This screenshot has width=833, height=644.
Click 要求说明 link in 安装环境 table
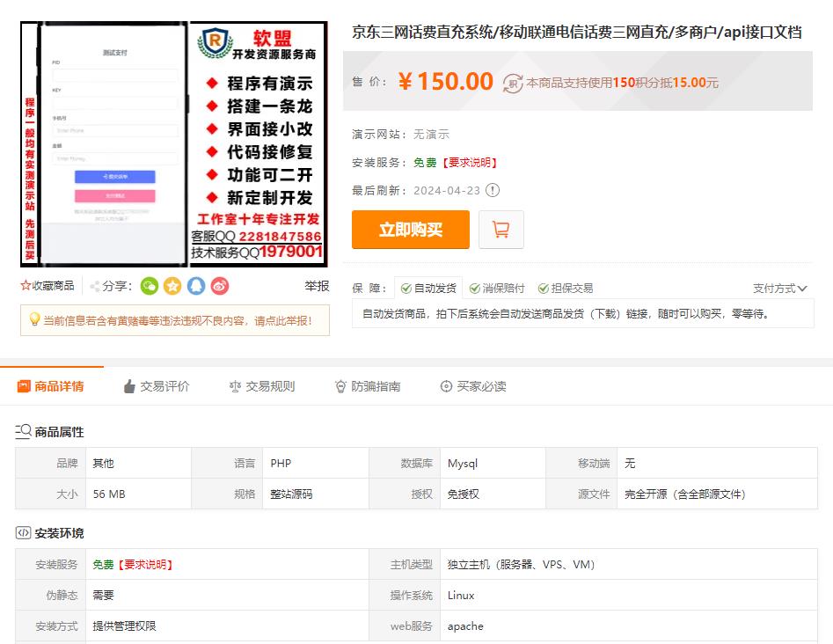pos(145,564)
